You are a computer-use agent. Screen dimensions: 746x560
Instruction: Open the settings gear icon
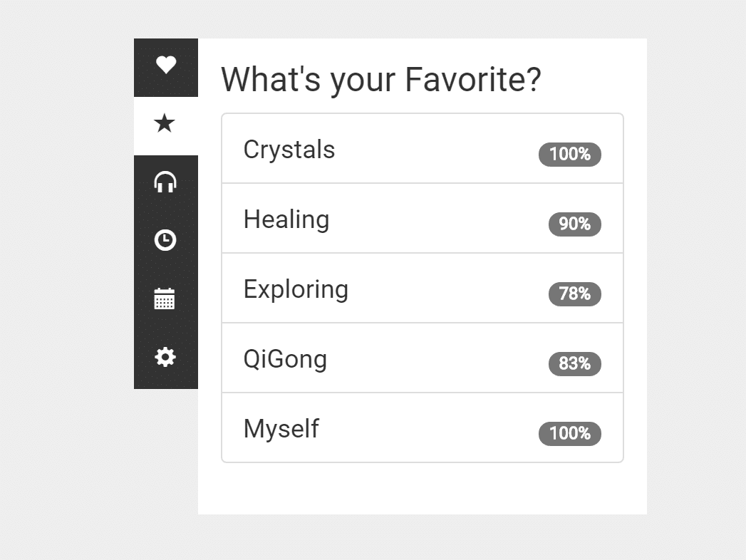pyautogui.click(x=165, y=357)
